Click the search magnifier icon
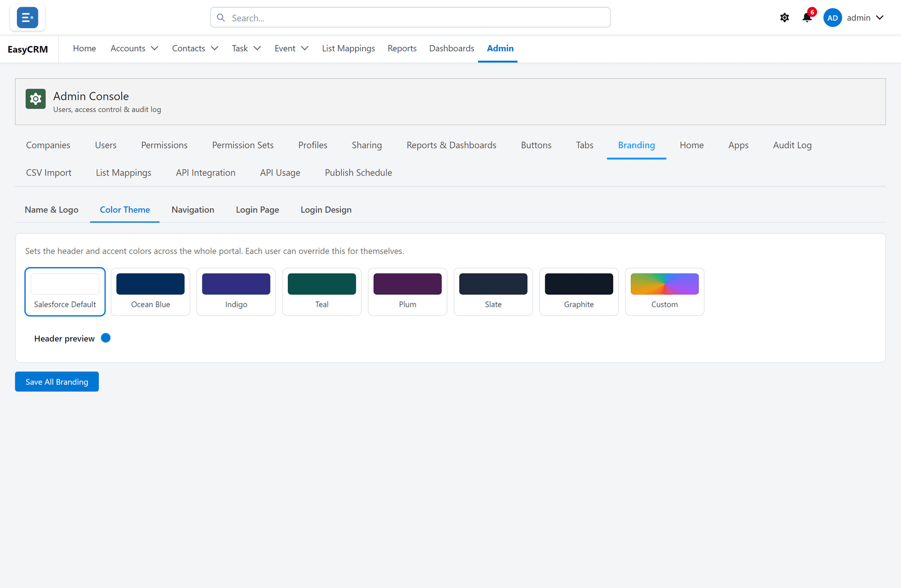901x588 pixels. coord(221,18)
